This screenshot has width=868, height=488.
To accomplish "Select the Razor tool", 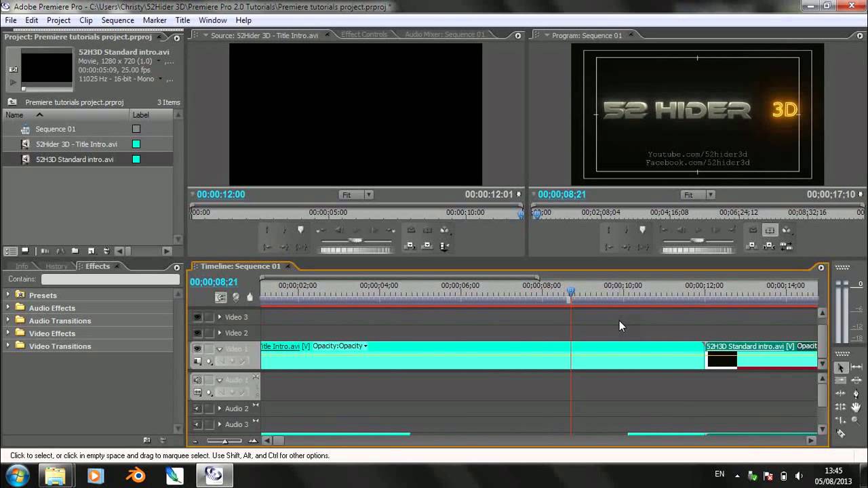I will point(841,433).
